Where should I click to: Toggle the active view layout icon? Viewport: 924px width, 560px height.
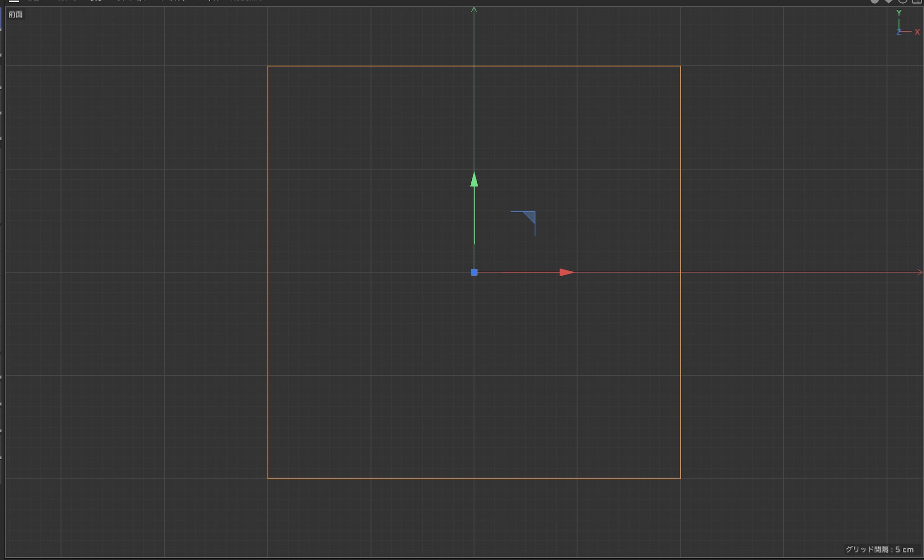[x=917, y=1]
